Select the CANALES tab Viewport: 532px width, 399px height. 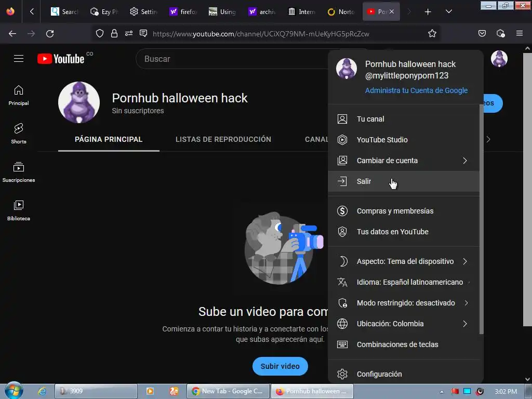pos(316,139)
